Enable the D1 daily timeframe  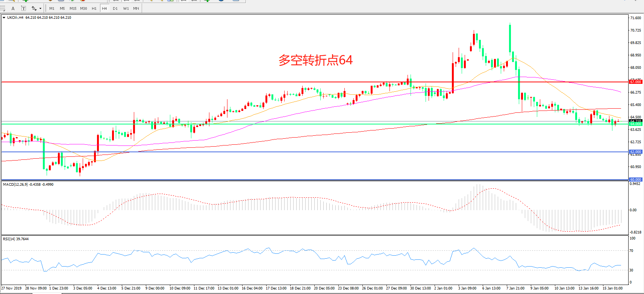[115, 8]
